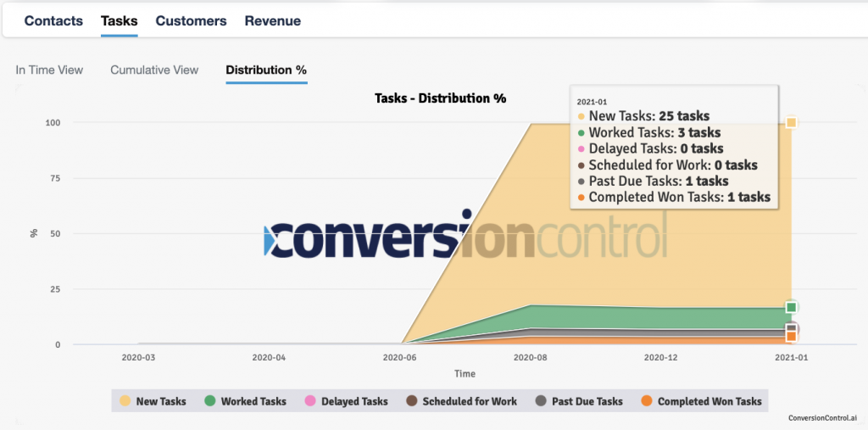Image resolution: width=868 pixels, height=430 pixels.
Task: Switch to the Customers tab
Action: pyautogui.click(x=191, y=20)
